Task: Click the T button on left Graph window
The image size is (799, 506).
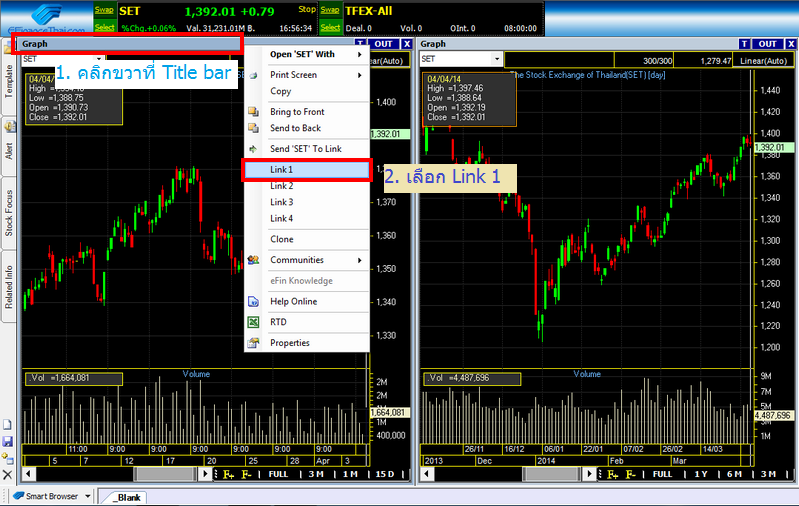Action: click(x=360, y=44)
